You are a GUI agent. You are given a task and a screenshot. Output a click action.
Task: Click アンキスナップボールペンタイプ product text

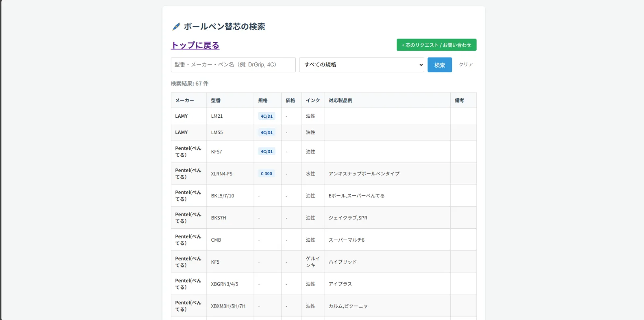(x=364, y=174)
